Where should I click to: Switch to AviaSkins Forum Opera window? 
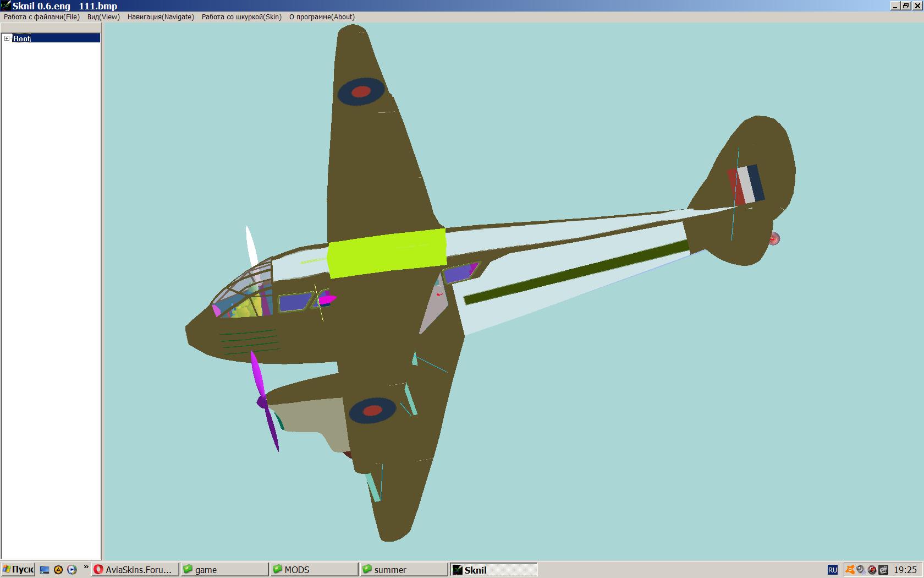(136, 570)
